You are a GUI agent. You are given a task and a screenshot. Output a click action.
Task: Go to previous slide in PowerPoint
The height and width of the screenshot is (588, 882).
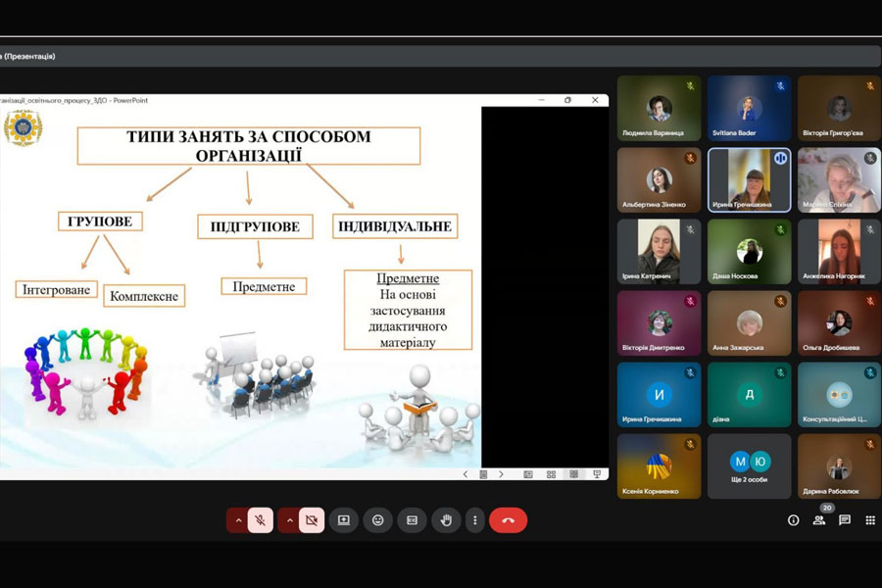point(465,474)
